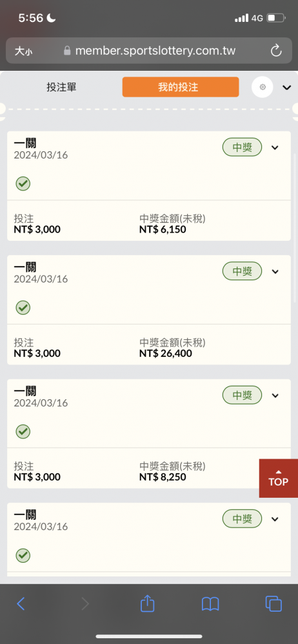Expand the NT$ 26,400 bet details chevron
The height and width of the screenshot is (644, 298).
[x=275, y=272]
